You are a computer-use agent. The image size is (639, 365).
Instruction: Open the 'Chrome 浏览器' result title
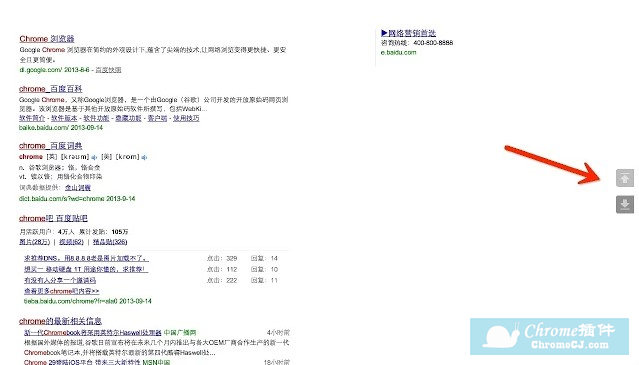[47, 39]
